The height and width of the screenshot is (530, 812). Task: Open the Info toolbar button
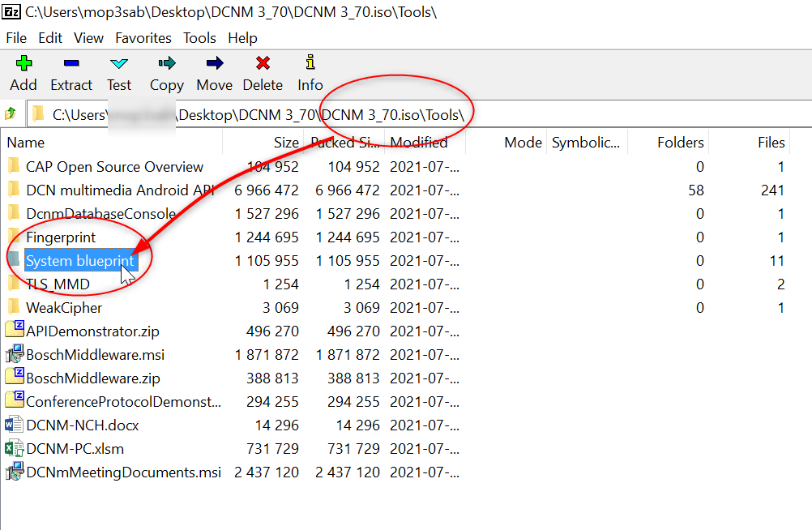click(310, 72)
